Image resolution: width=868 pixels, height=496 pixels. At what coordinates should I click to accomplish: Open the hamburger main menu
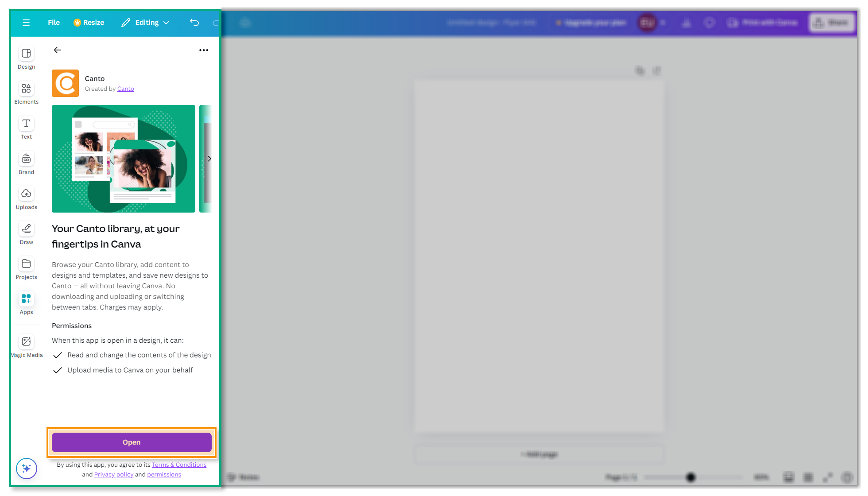pos(26,22)
